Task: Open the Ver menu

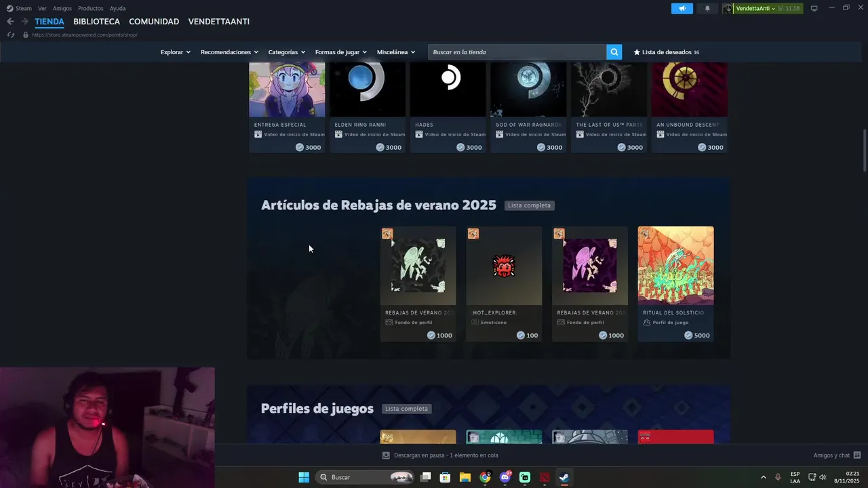Action: tap(42, 8)
